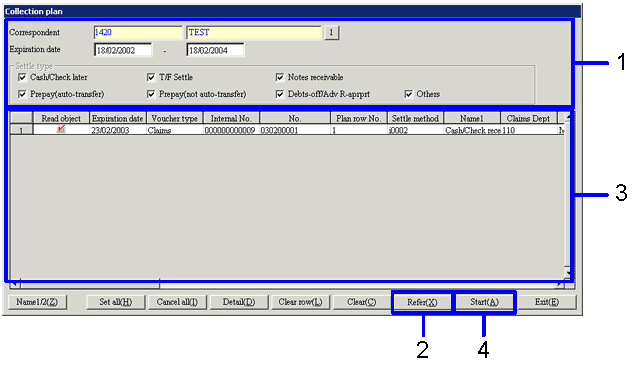The image size is (639, 367).
Task: Click the Clear row(L) button
Action: (x=300, y=302)
